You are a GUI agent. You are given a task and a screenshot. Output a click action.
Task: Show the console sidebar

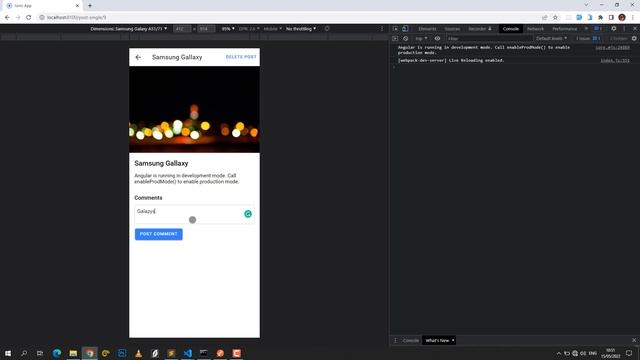395,38
